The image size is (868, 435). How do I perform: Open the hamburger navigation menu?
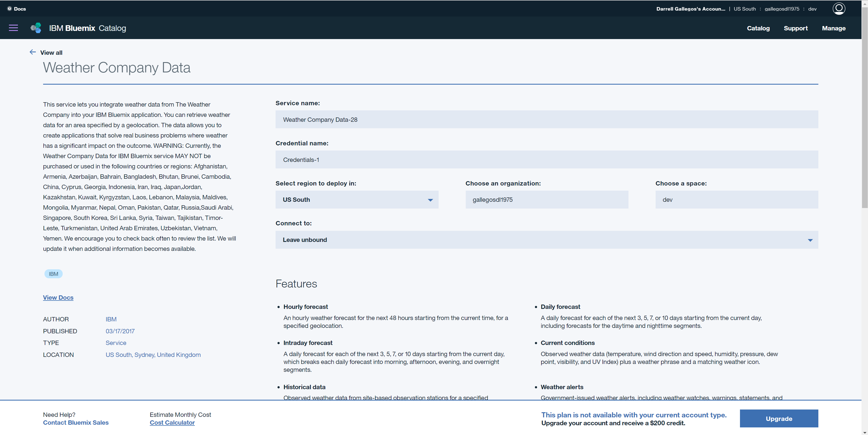point(14,28)
